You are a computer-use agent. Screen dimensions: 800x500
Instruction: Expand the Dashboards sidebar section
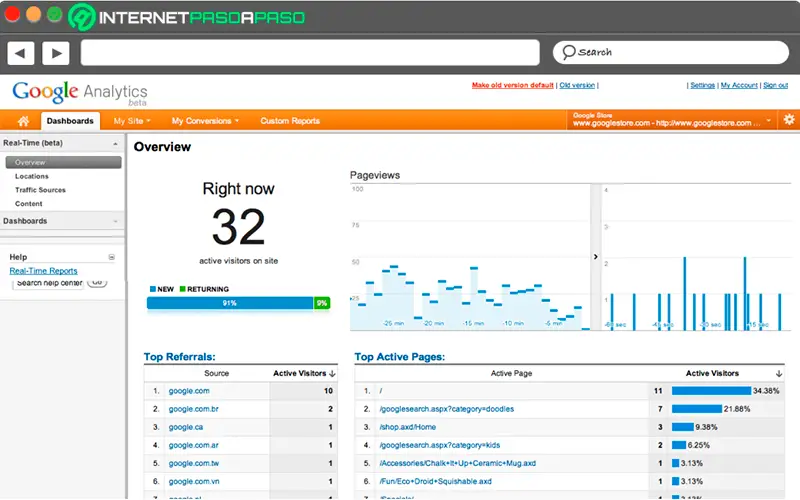click(115, 221)
